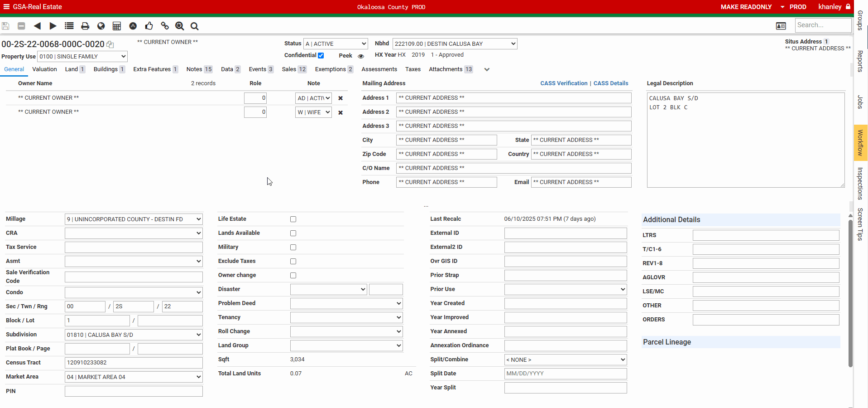This screenshot has height=408, width=868.
Task: Open the Split/Combine dropdown
Action: (565, 360)
